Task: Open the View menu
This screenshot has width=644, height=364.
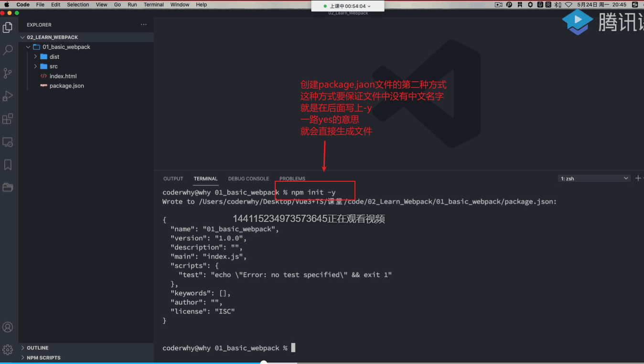Action: (102, 4)
